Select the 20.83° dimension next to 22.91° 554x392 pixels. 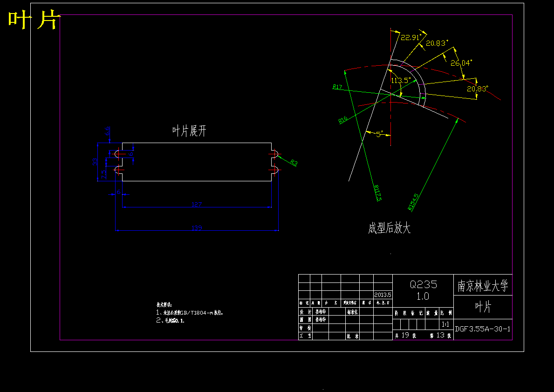click(437, 43)
